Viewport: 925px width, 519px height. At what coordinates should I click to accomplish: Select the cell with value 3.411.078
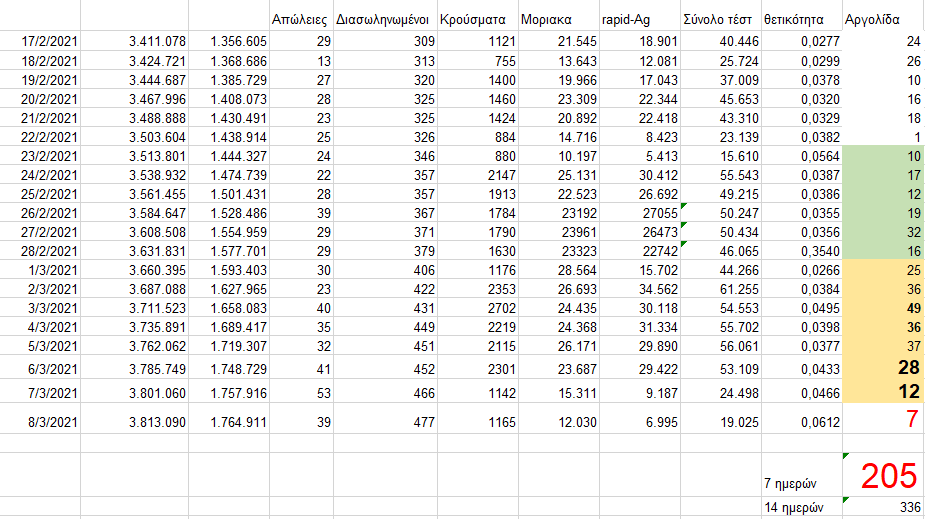(134, 41)
